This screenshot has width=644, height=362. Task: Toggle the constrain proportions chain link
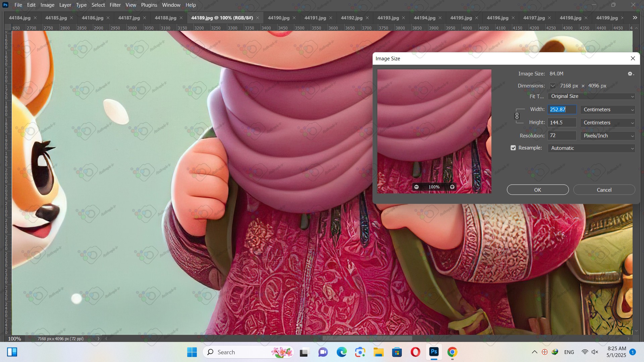pos(517,116)
